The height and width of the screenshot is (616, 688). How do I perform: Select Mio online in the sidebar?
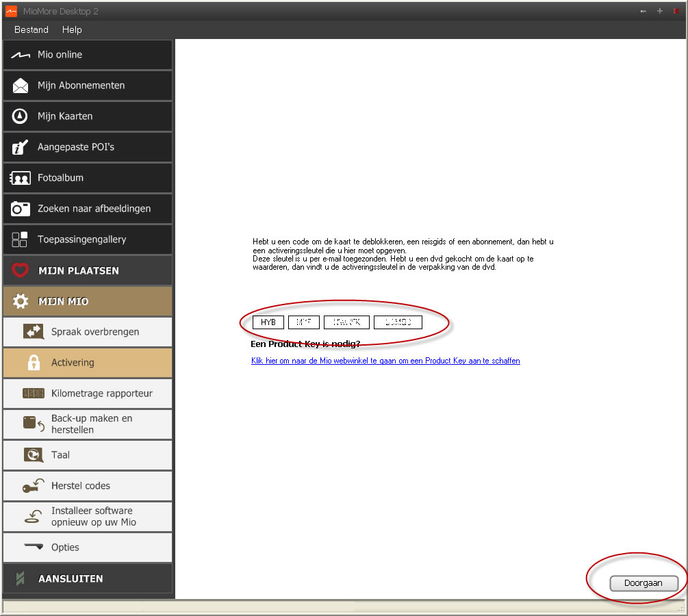pos(88,55)
